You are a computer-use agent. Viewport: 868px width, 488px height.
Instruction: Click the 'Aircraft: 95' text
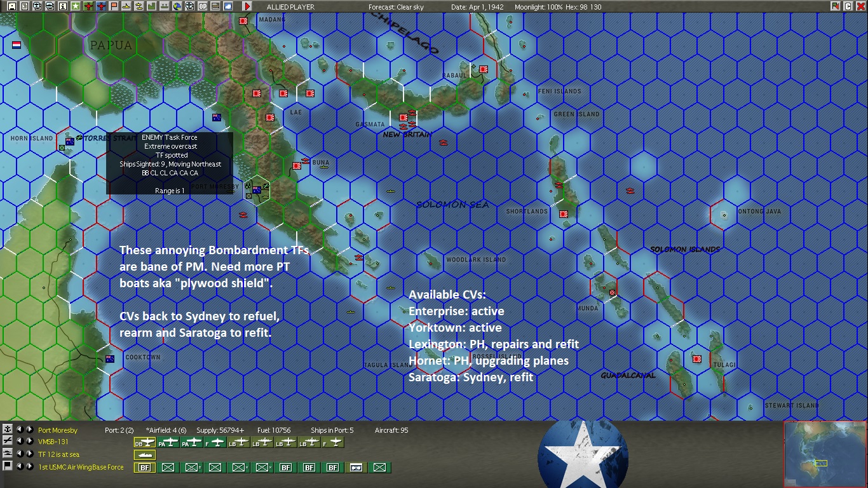pyautogui.click(x=391, y=430)
